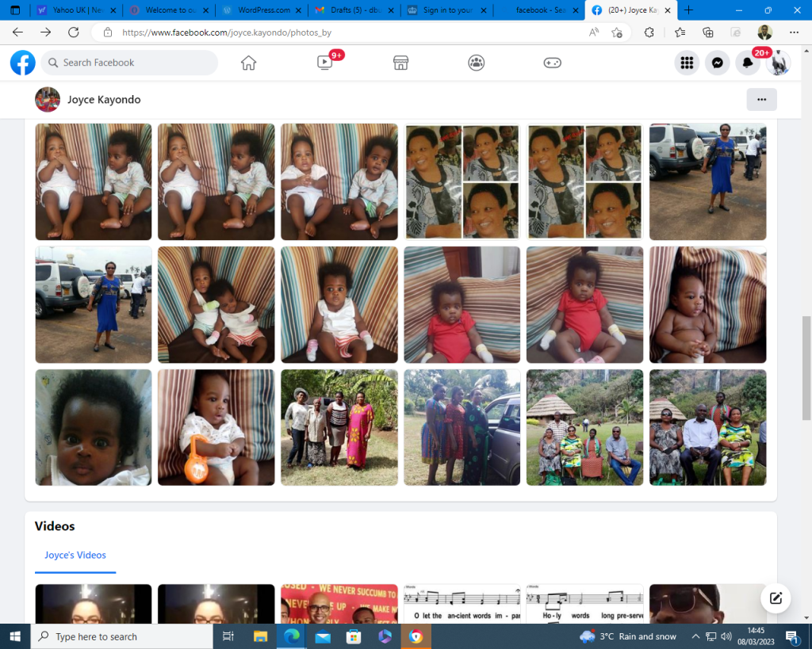Viewport: 812px width, 649px height.
Task: Open Facebook Marketplace icon
Action: pyautogui.click(x=400, y=63)
